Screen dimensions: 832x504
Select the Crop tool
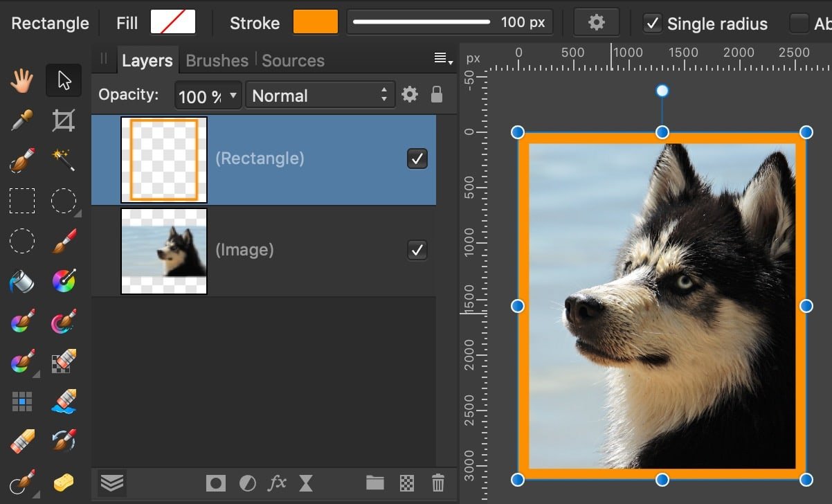pyautogui.click(x=63, y=119)
